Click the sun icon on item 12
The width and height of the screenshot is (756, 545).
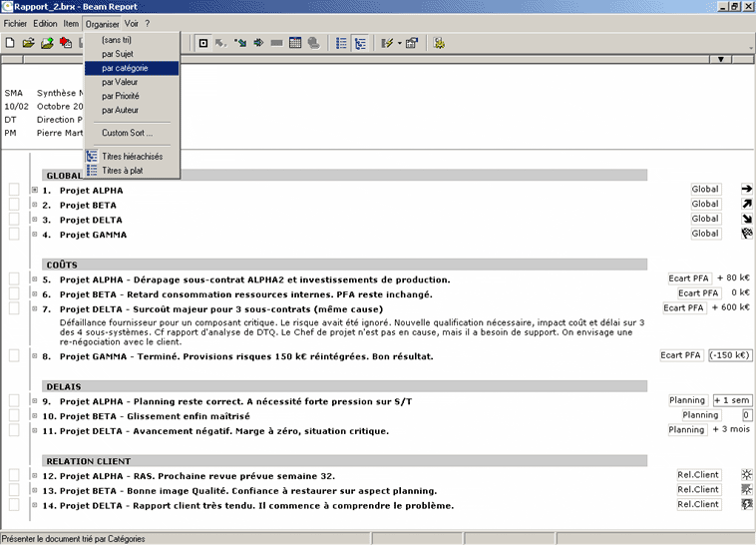[x=745, y=475]
